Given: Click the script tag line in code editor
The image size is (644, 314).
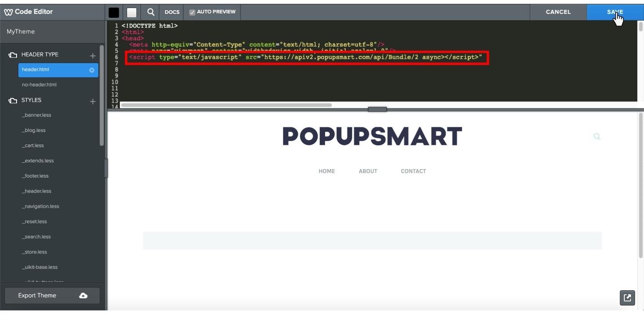Looking at the screenshot, I should click(305, 57).
